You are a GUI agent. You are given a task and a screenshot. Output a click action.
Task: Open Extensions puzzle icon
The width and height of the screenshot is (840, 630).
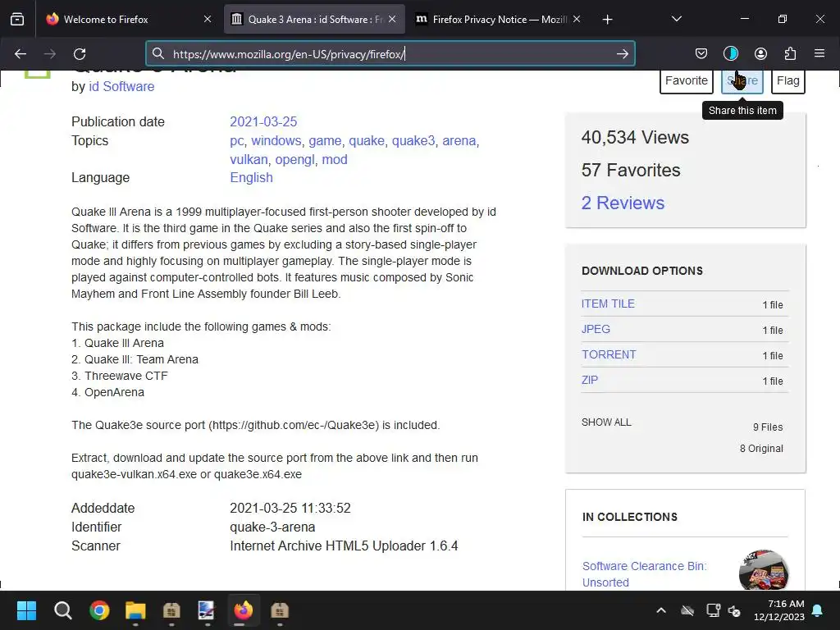point(790,53)
